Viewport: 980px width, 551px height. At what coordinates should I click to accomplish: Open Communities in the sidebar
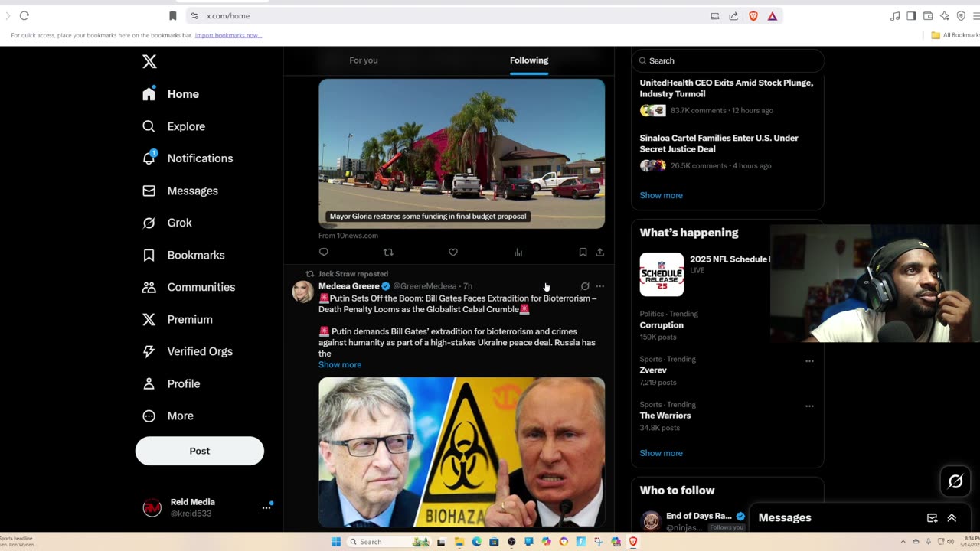[188, 287]
